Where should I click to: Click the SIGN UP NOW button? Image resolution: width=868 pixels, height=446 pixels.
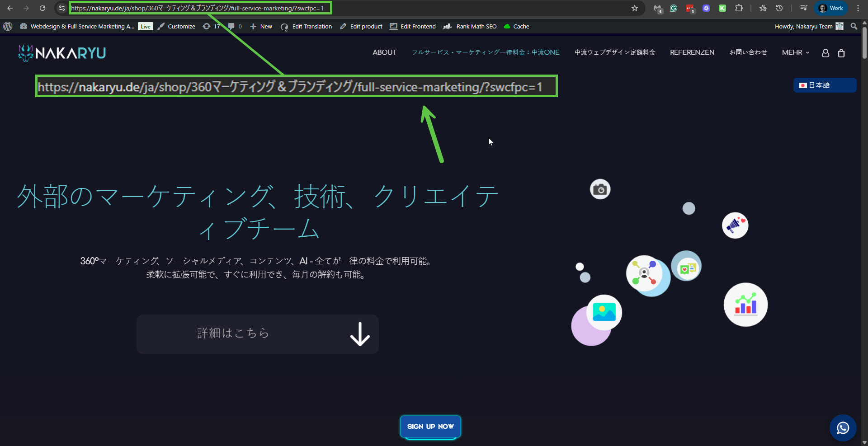click(x=430, y=427)
